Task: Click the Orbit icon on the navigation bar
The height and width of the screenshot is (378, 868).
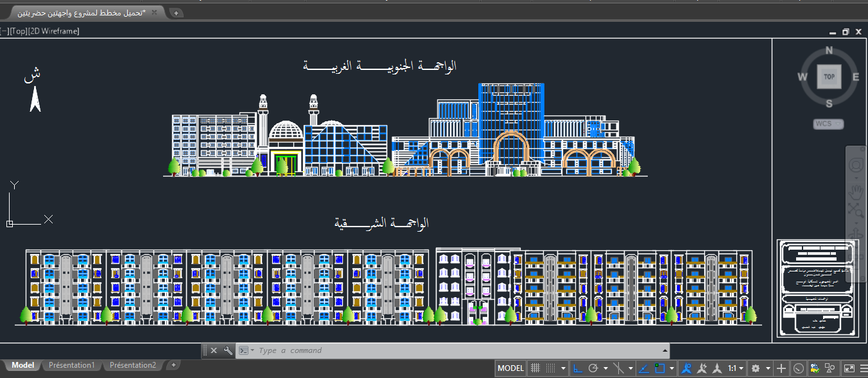Action: click(x=855, y=232)
